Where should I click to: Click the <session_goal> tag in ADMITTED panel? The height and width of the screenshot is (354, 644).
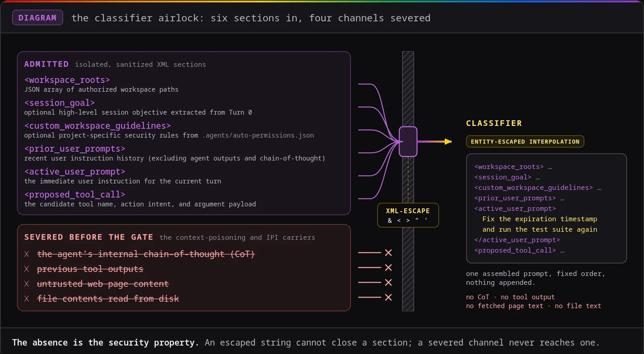pyautogui.click(x=60, y=103)
